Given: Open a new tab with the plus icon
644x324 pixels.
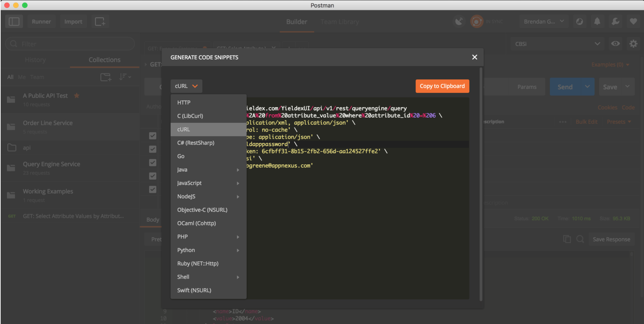Looking at the screenshot, I should 100,21.
